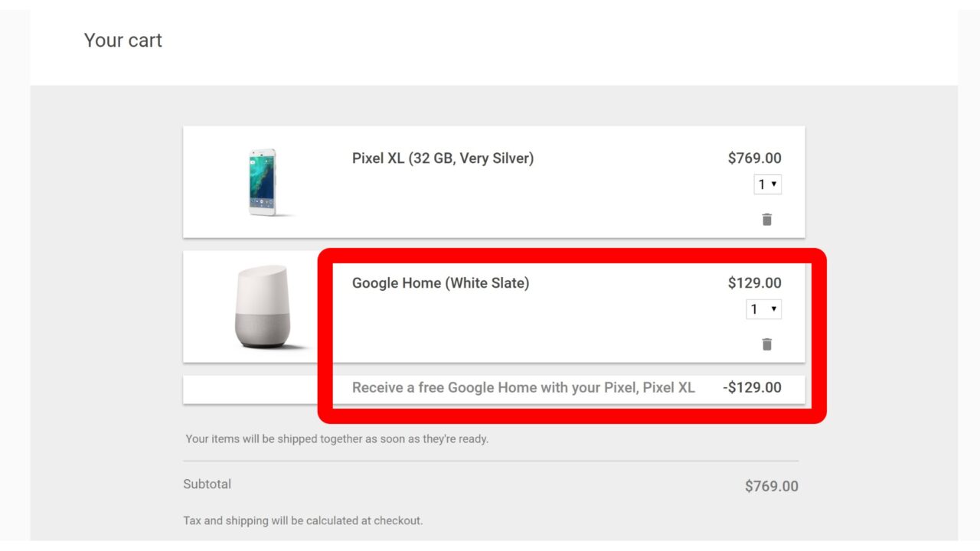Viewport: 980px width, 551px height.
Task: Click the items shipped together notice
Action: coord(337,439)
